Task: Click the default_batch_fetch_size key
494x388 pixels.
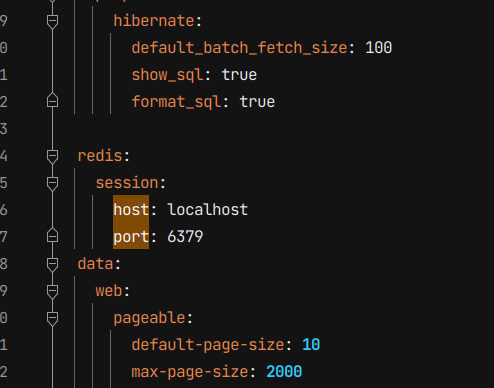Action: (x=239, y=48)
